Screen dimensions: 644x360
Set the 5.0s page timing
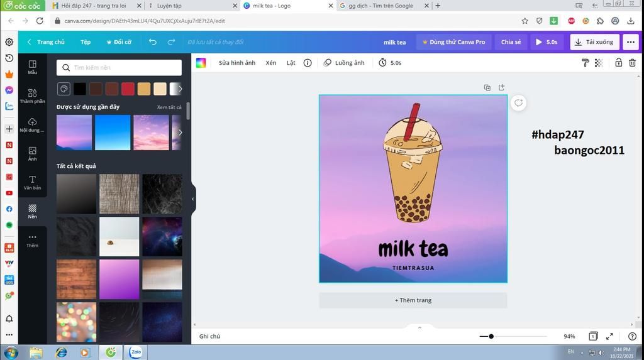coord(390,63)
